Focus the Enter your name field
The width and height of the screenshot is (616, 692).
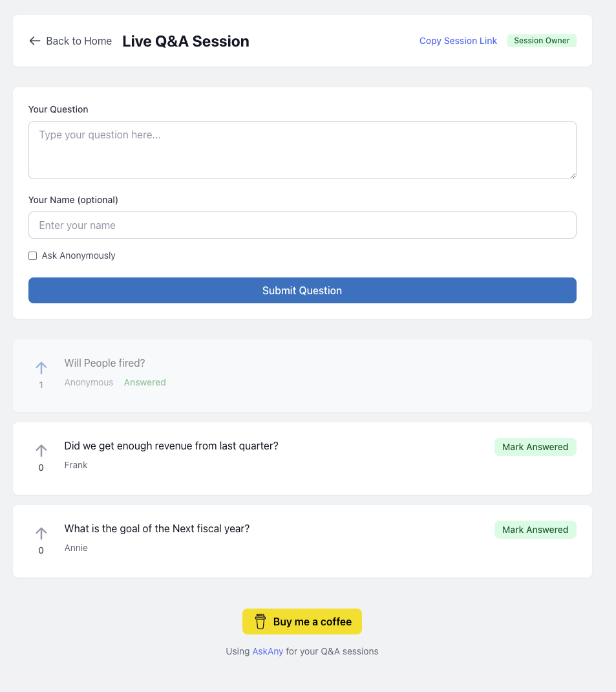coord(302,225)
